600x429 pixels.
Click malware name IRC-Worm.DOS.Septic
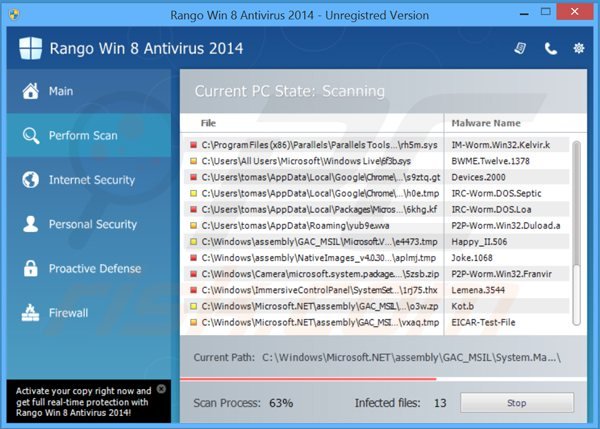pyautogui.click(x=496, y=193)
